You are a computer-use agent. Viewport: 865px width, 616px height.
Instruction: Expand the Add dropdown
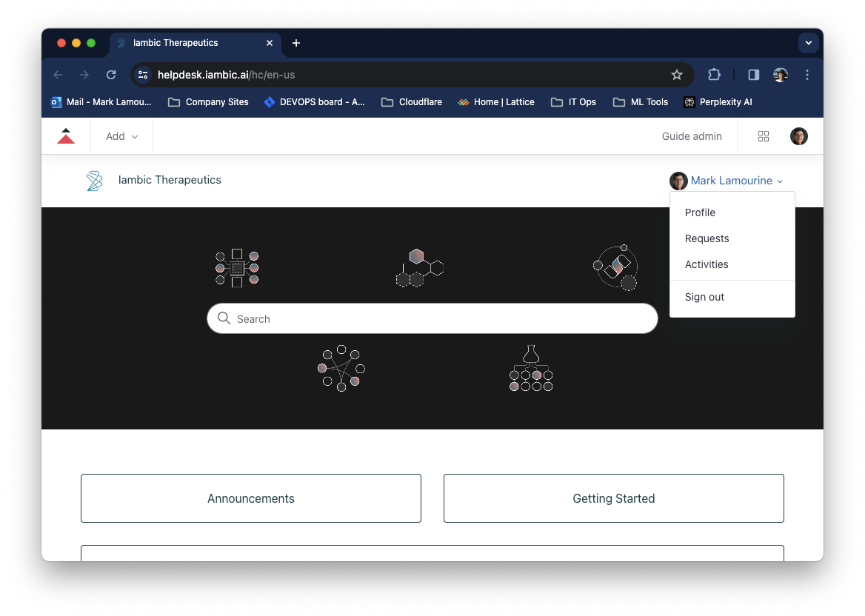[121, 136]
